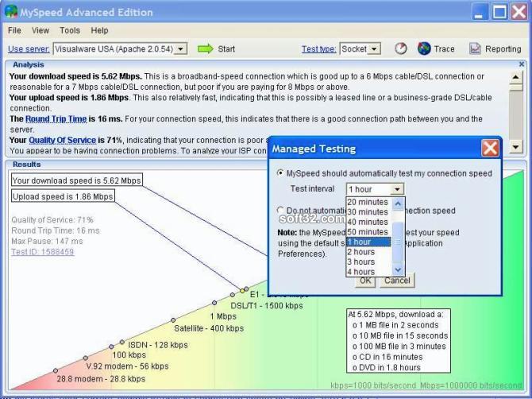This screenshot has height=399, width=532.
Task: Click the interval list scrollbar thumb
Action: [x=398, y=242]
